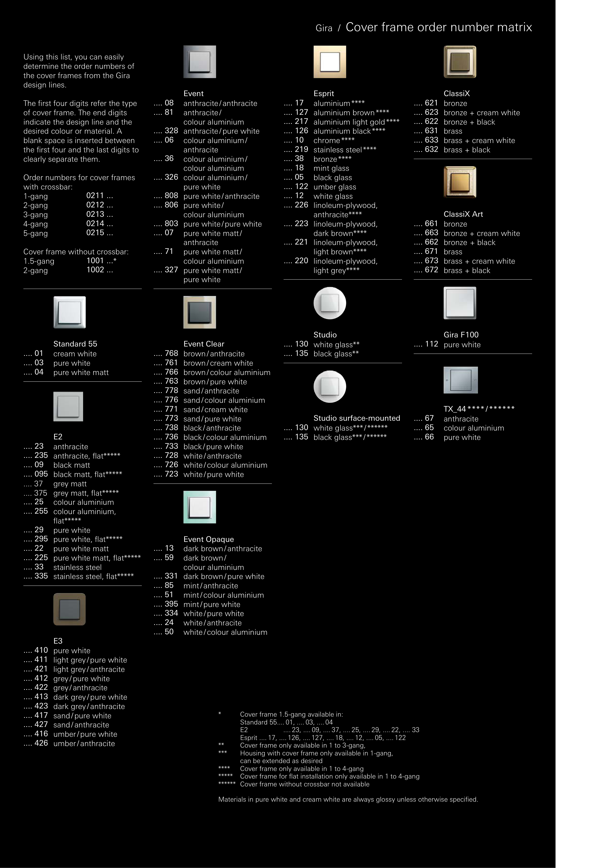Select the Standard 55 switch thumbnail
The height and width of the screenshot is (868, 614).
(x=70, y=312)
